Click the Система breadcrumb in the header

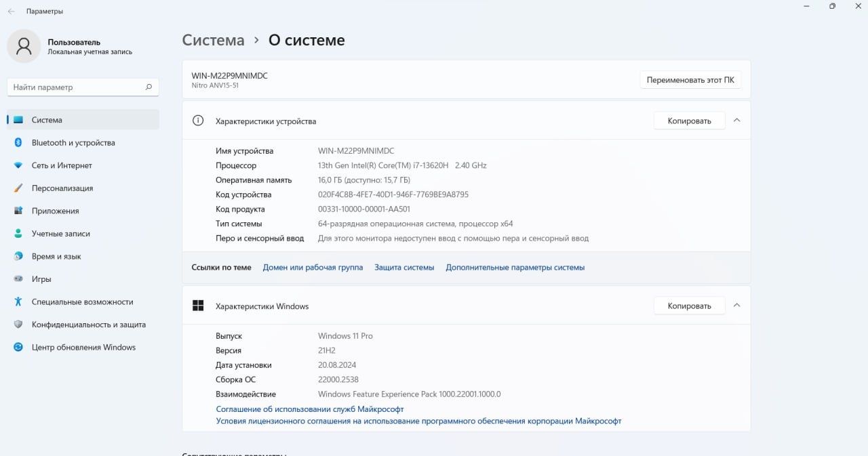click(213, 40)
